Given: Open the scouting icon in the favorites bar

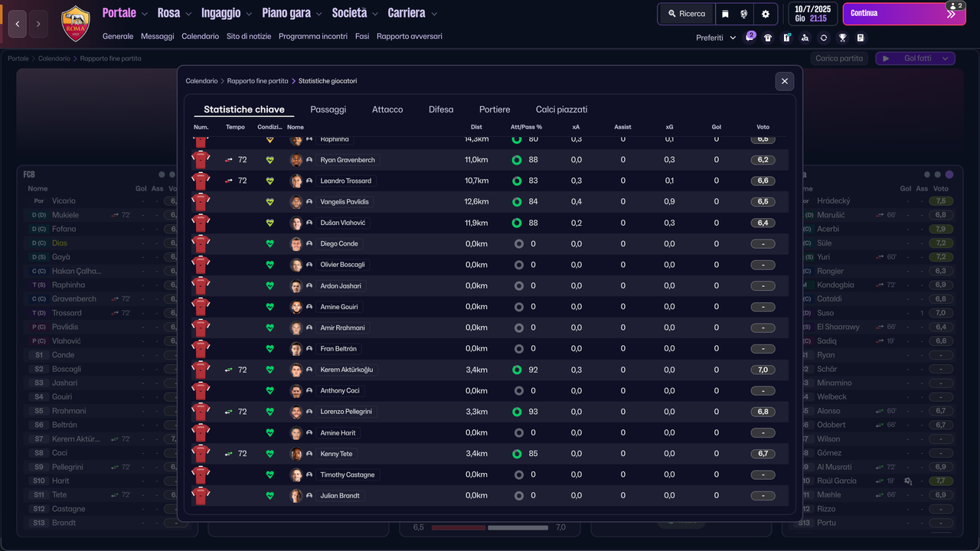Looking at the screenshot, I should click(805, 37).
